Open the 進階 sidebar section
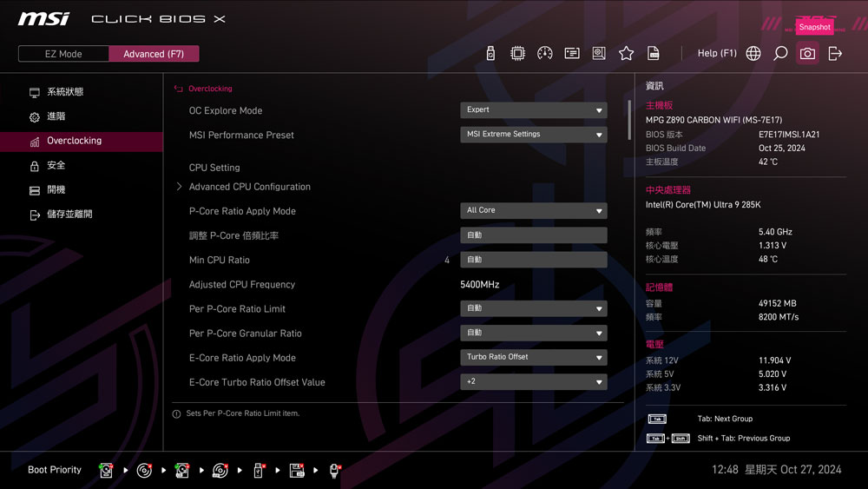This screenshot has width=868, height=489. 82,116
